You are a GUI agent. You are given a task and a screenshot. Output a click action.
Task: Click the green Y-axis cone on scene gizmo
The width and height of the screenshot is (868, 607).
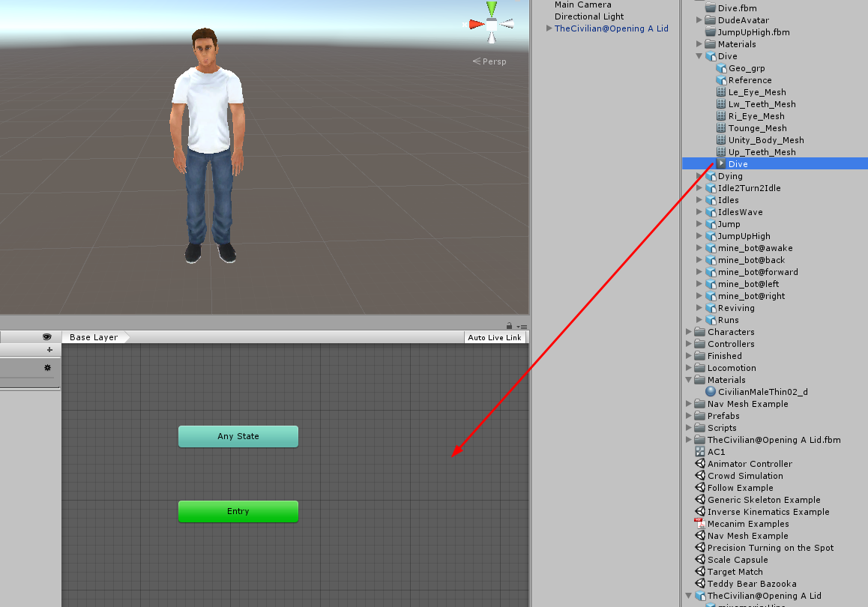(x=491, y=8)
